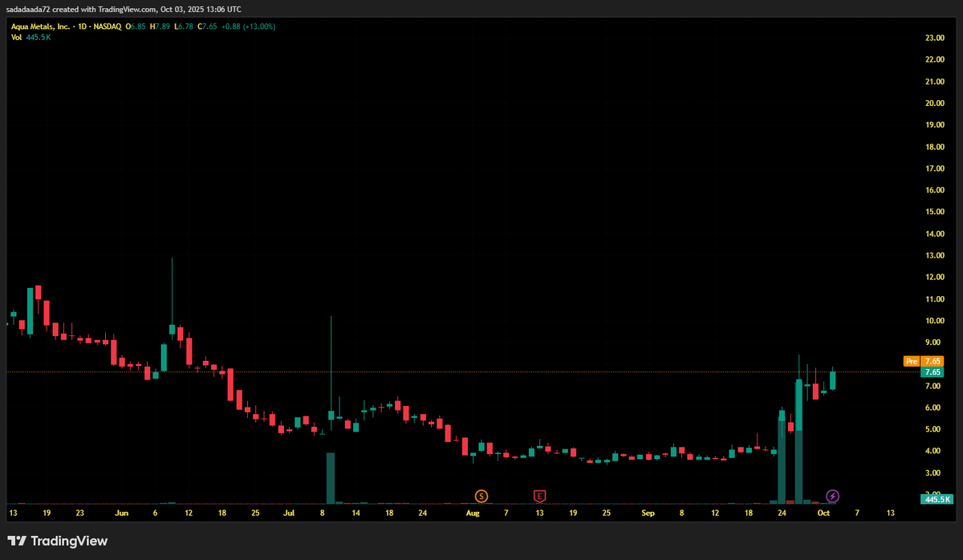Click the orange S marker near Aug

(x=481, y=496)
